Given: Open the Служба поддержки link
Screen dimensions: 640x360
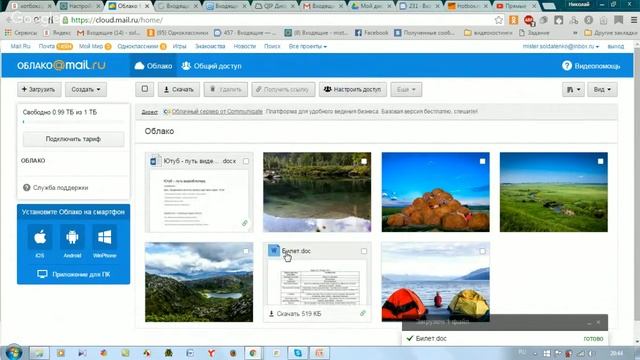Looking at the screenshot, I should tap(60, 188).
